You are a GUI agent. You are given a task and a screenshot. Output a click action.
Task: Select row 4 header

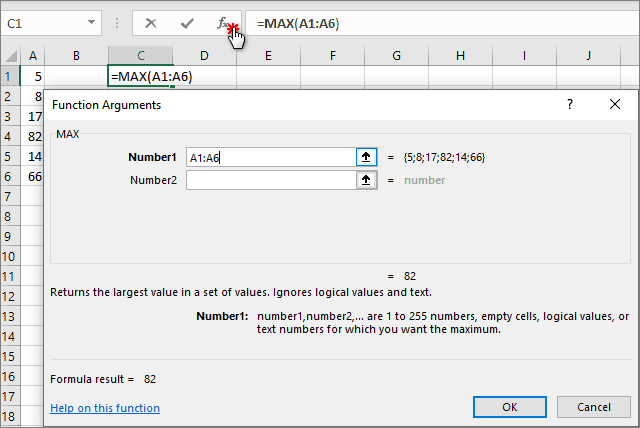pos(10,136)
